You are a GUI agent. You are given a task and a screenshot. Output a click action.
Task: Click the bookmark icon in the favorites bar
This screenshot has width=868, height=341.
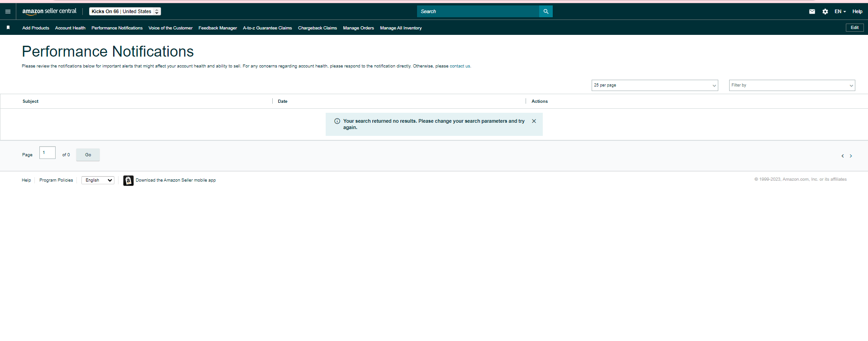[8, 28]
